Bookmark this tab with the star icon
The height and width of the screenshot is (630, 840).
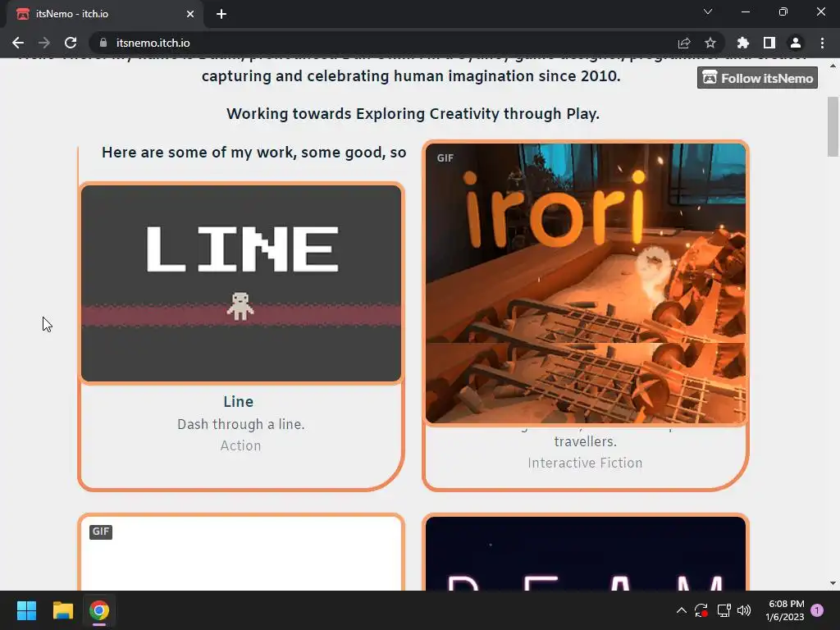[x=710, y=43]
